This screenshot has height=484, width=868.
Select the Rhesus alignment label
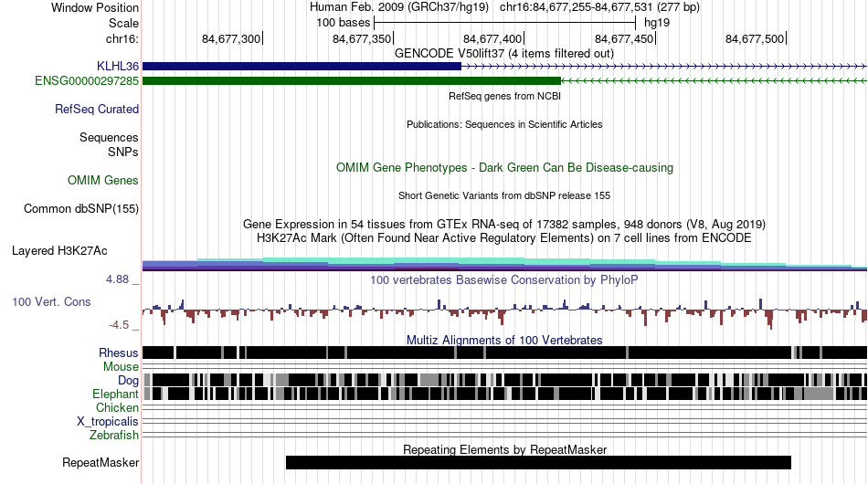(118, 352)
